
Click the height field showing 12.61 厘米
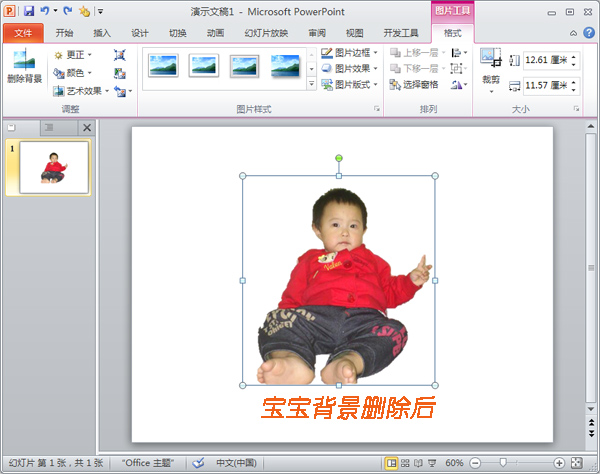546,60
